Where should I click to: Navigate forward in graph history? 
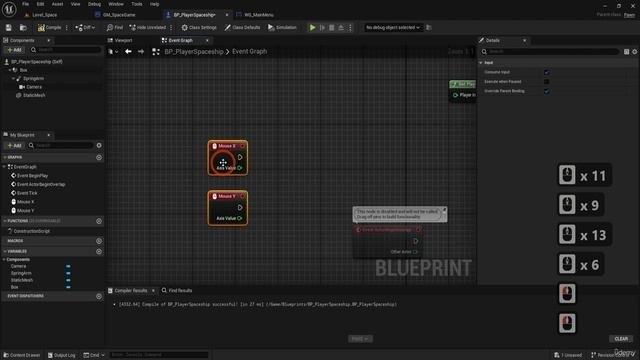pyautogui.click(x=141, y=51)
